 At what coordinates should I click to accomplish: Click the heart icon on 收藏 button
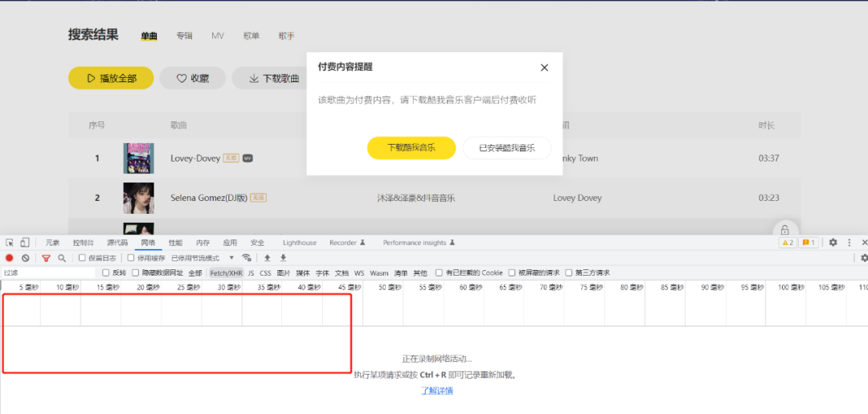[x=182, y=79]
